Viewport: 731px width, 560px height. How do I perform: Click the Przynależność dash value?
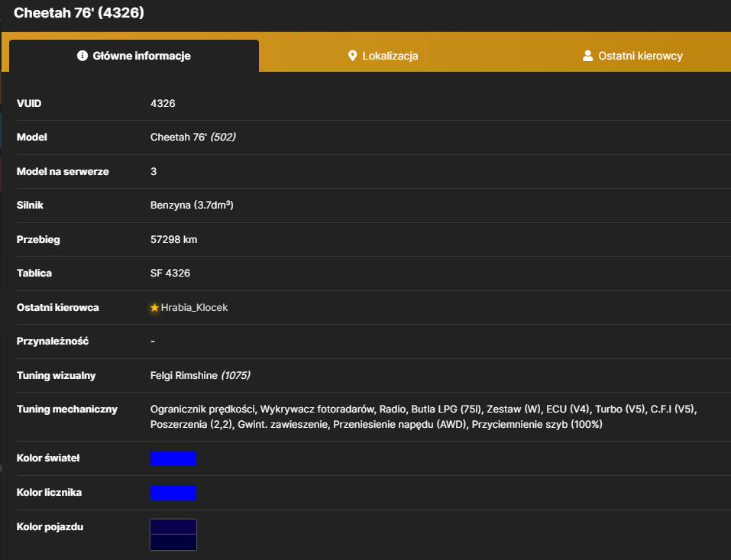coord(153,342)
